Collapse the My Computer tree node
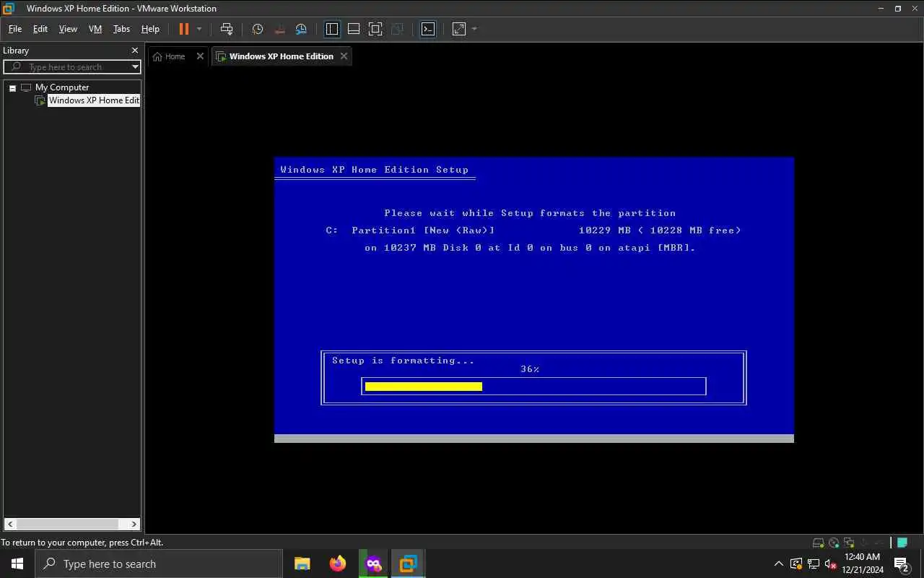Viewport: 924px width, 578px height. [12, 87]
